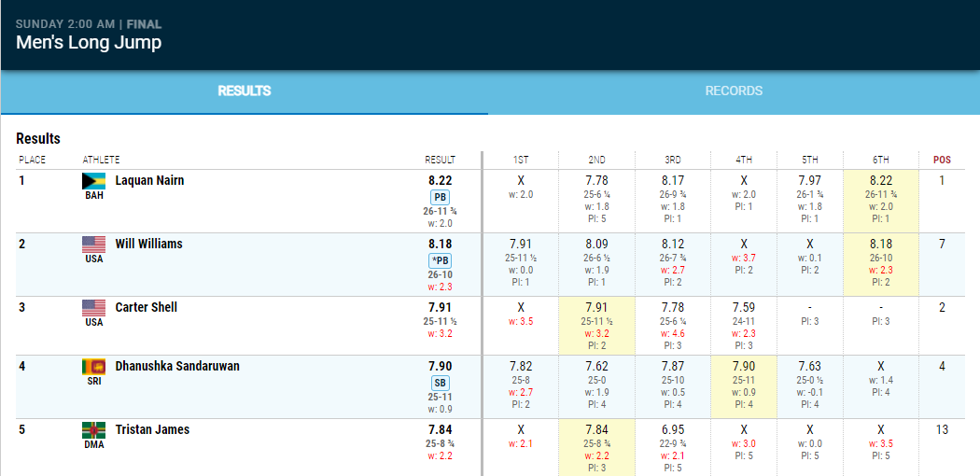Image resolution: width=980 pixels, height=476 pixels.
Task: Click the Dominica flag beside Tristan James
Action: (94, 430)
